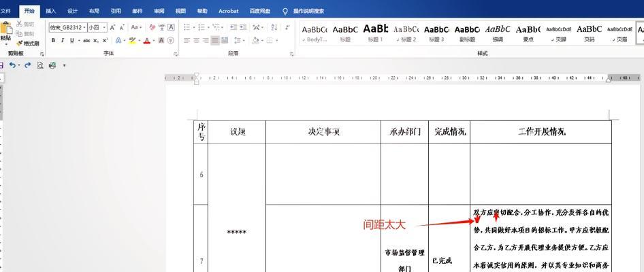Align text to the right
Viewport: 644px width, 272px height.
point(206,41)
